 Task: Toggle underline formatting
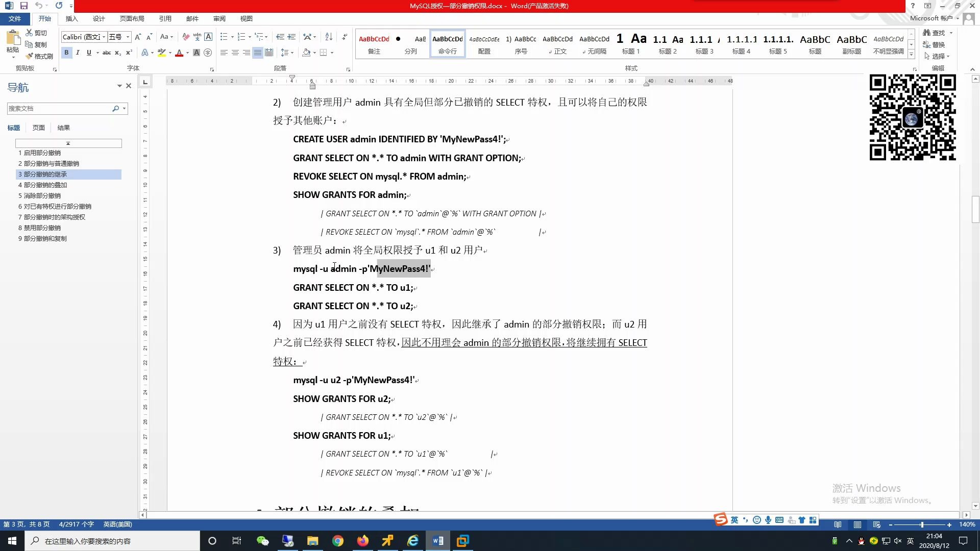[89, 53]
